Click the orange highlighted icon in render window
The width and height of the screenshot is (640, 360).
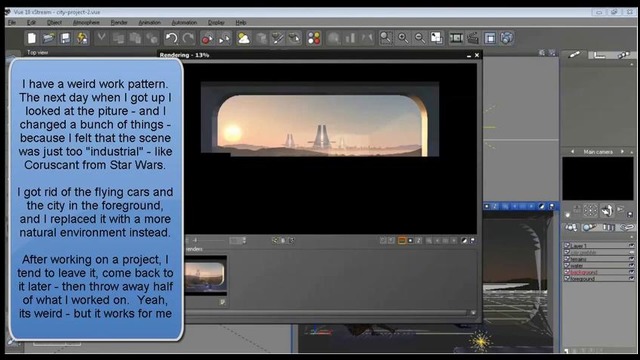click(x=402, y=240)
